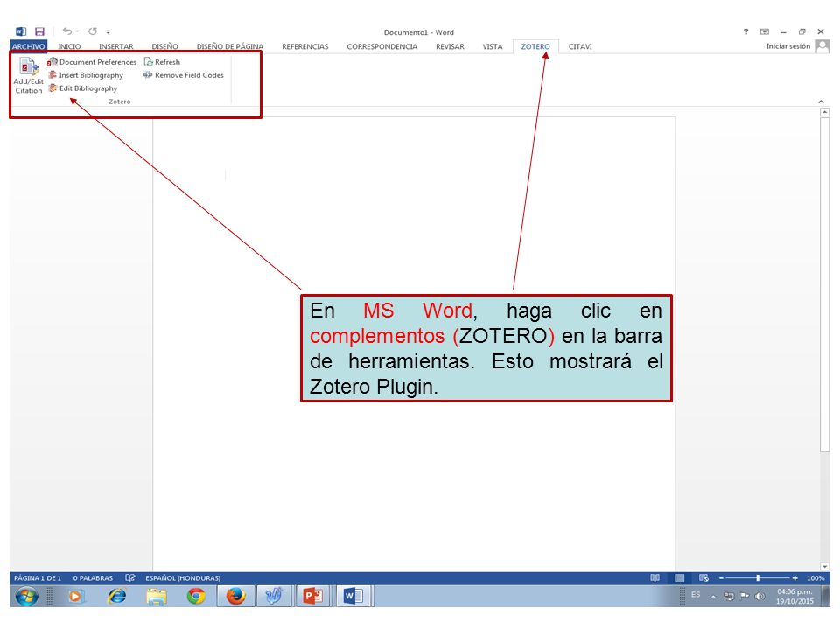Click the vertical scrollbar down arrow
The image size is (840, 630).
pos(825,566)
